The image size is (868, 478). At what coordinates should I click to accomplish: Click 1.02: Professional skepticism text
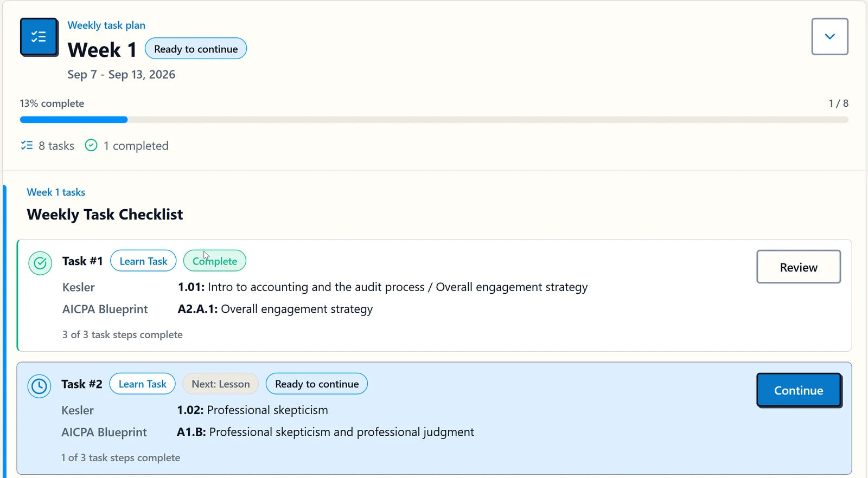click(x=252, y=410)
